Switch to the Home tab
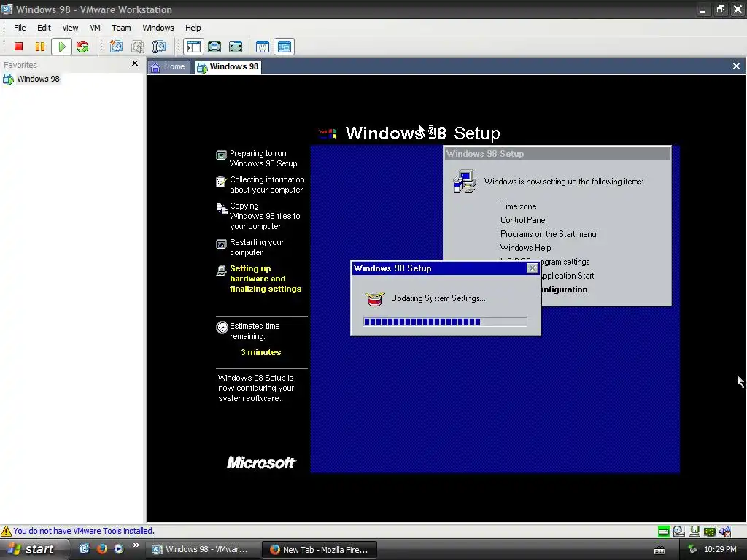 pos(169,66)
